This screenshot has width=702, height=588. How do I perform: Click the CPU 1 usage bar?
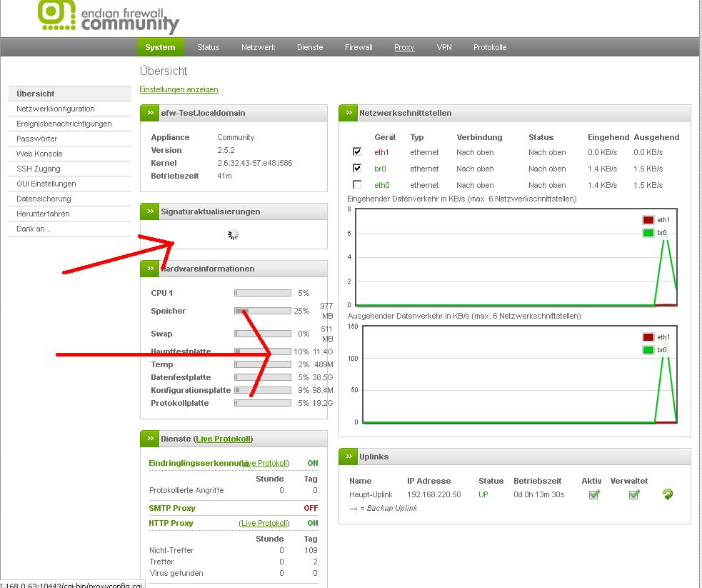click(263, 293)
